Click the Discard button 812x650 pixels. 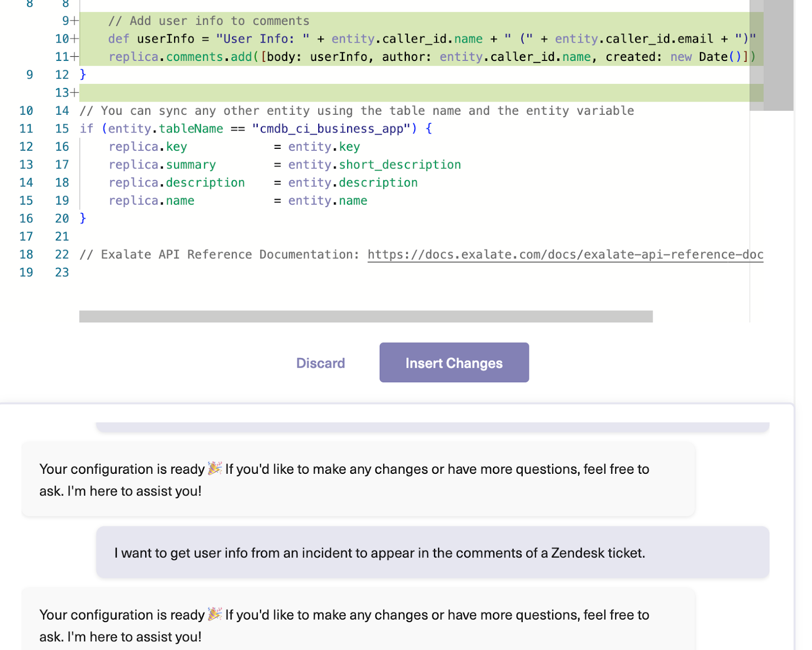[320, 363]
